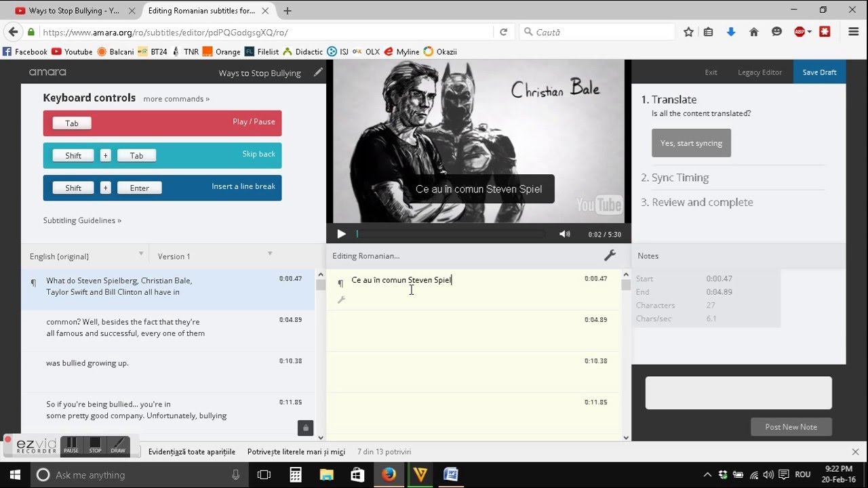This screenshot has height=488, width=868.
Task: Open the ROU language indicator in tray
Action: pos(802,475)
